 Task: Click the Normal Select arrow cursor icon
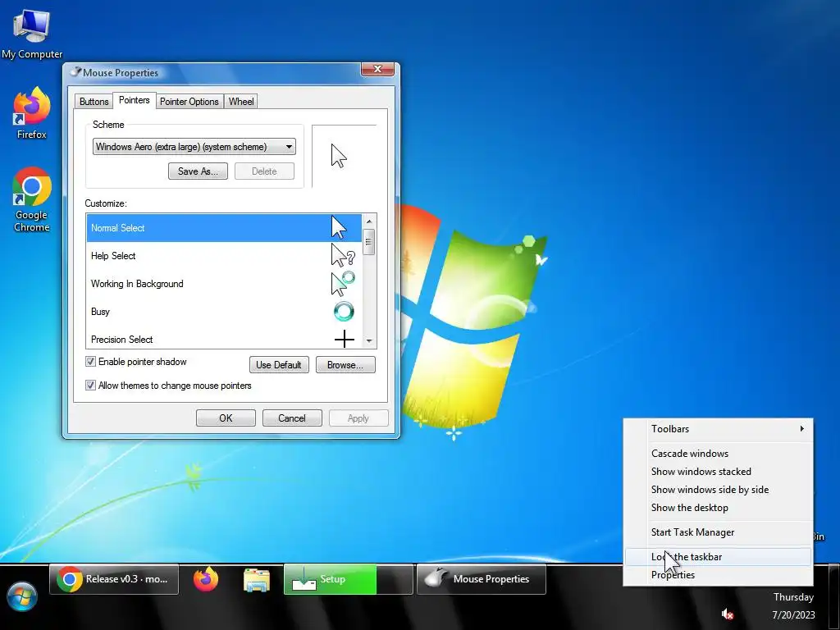(339, 228)
